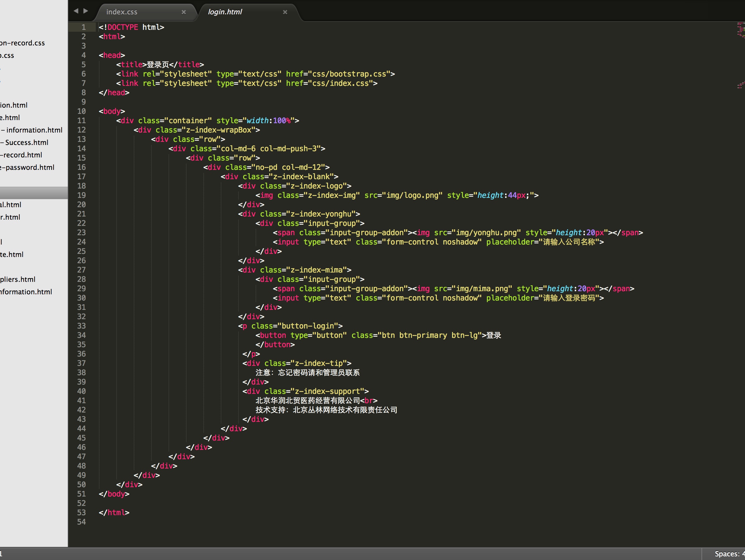Viewport: 745px width, 560px height.
Task: Click line number 33 in the gutter
Action: pyautogui.click(x=81, y=326)
